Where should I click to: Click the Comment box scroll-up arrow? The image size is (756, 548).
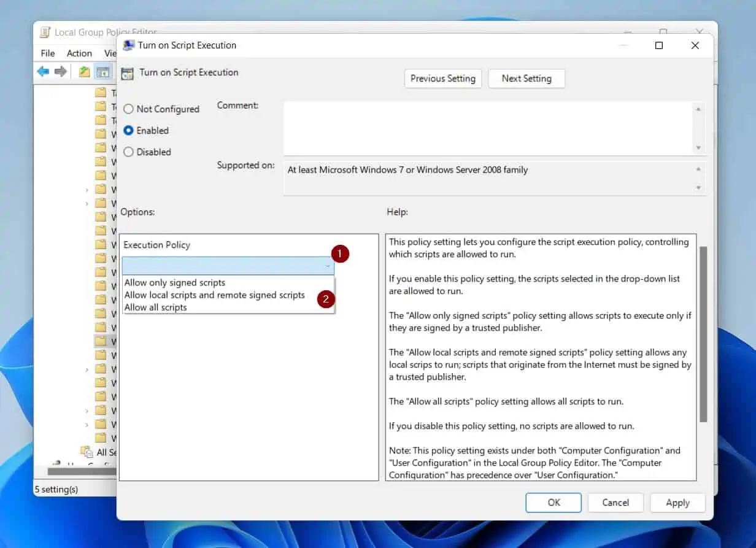click(x=698, y=109)
